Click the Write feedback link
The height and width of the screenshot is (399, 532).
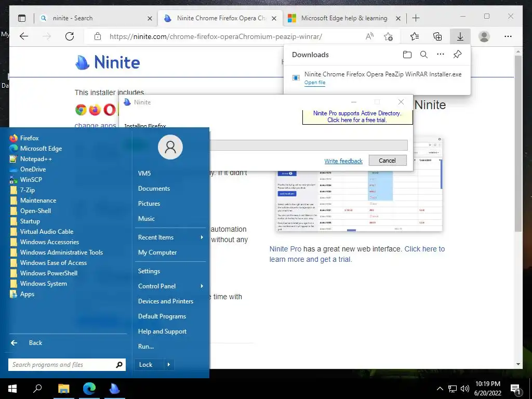click(343, 161)
